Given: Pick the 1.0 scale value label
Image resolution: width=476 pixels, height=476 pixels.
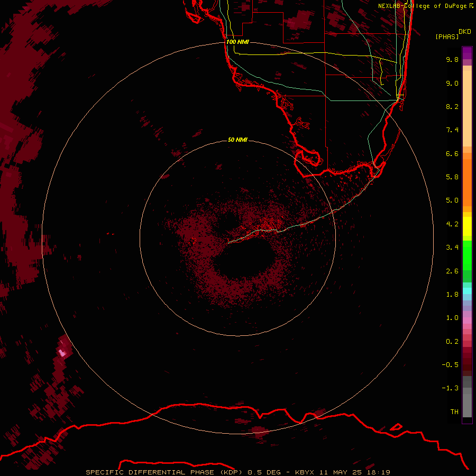Looking at the screenshot, I should [452, 318].
